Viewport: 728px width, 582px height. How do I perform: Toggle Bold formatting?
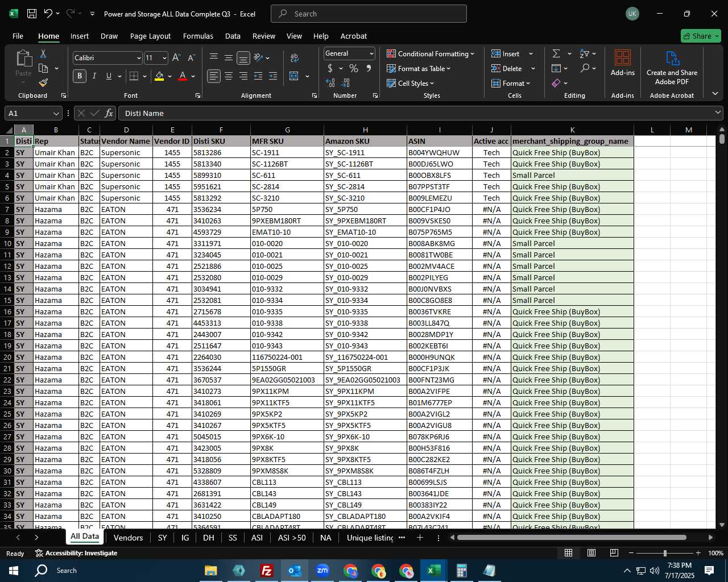tap(80, 76)
